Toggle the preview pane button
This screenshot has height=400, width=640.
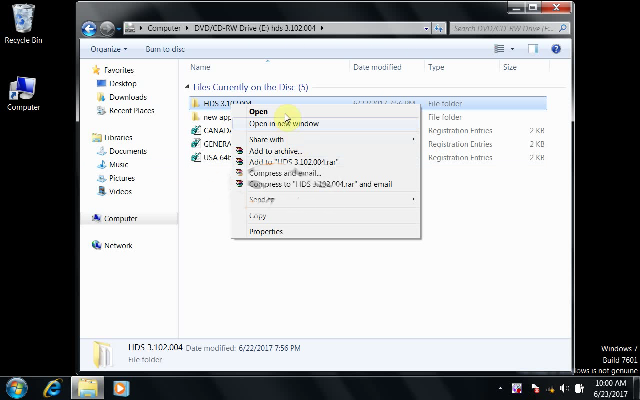(x=533, y=49)
